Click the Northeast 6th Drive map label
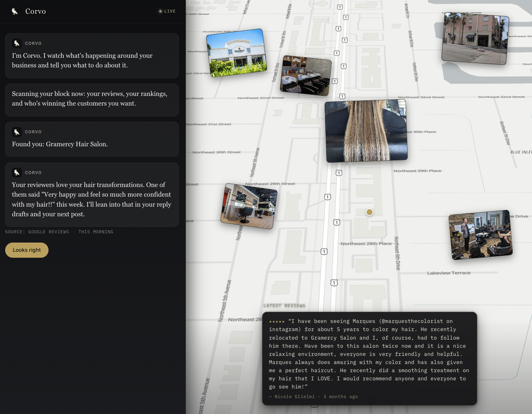This screenshot has width=532, height=414. [397, 253]
